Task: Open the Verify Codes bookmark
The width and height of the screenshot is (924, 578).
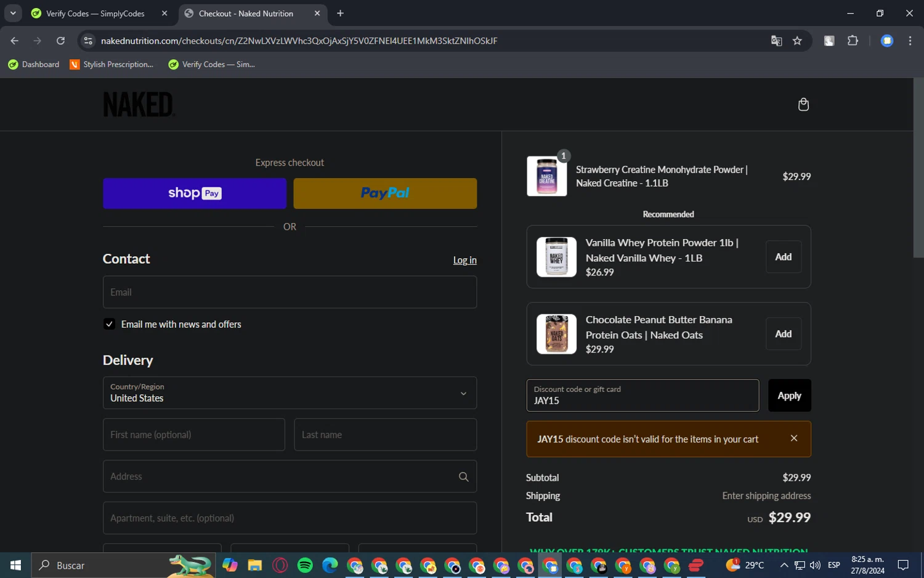Action: [211, 64]
